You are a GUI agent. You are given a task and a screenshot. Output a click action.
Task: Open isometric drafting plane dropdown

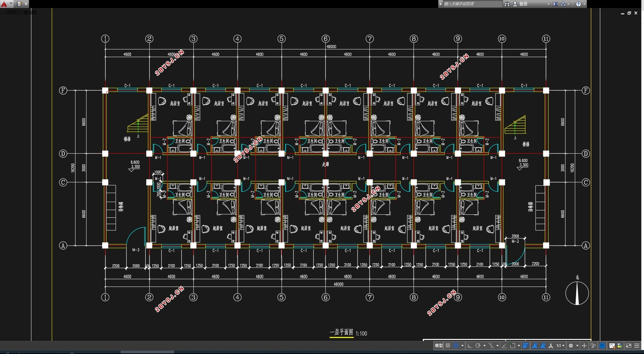point(497,346)
